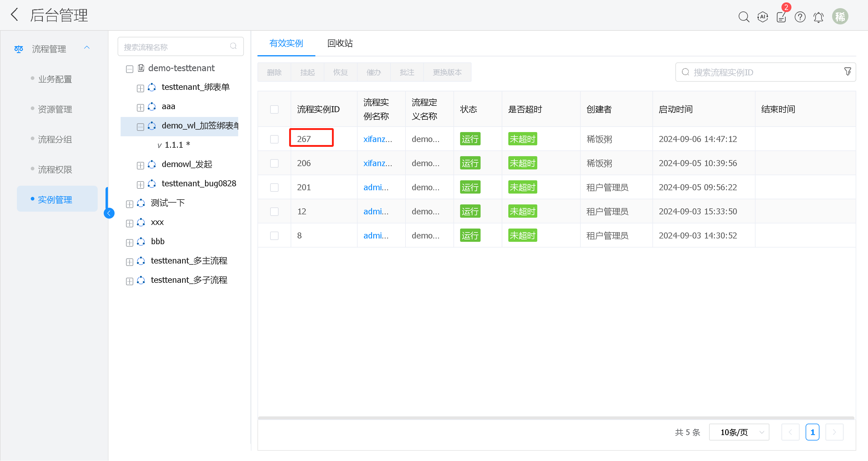Click the back arrow next to 后台管理
This screenshot has height=461, width=868.
[x=14, y=15]
